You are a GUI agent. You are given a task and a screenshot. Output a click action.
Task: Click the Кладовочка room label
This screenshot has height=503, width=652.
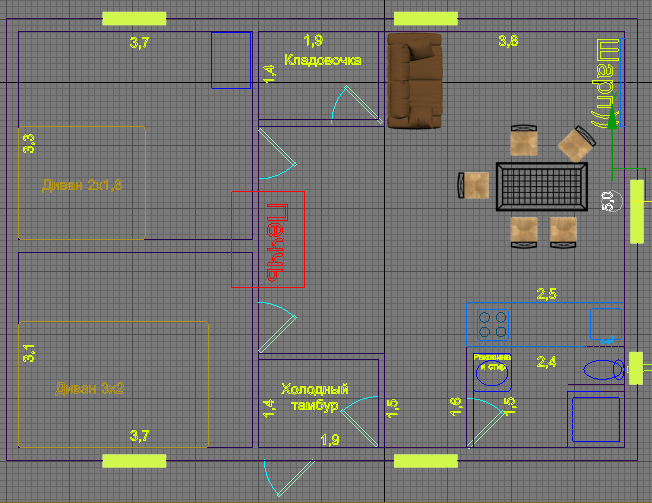(322, 60)
